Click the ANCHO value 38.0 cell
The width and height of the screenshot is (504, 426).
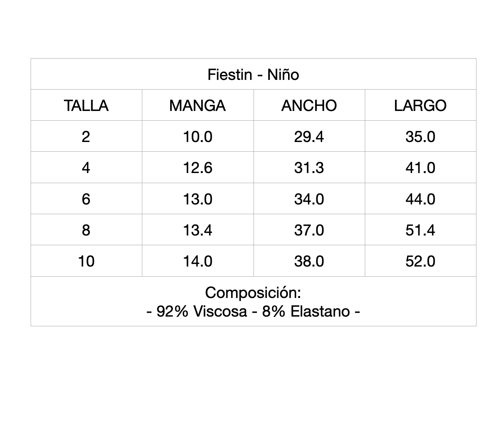(309, 261)
